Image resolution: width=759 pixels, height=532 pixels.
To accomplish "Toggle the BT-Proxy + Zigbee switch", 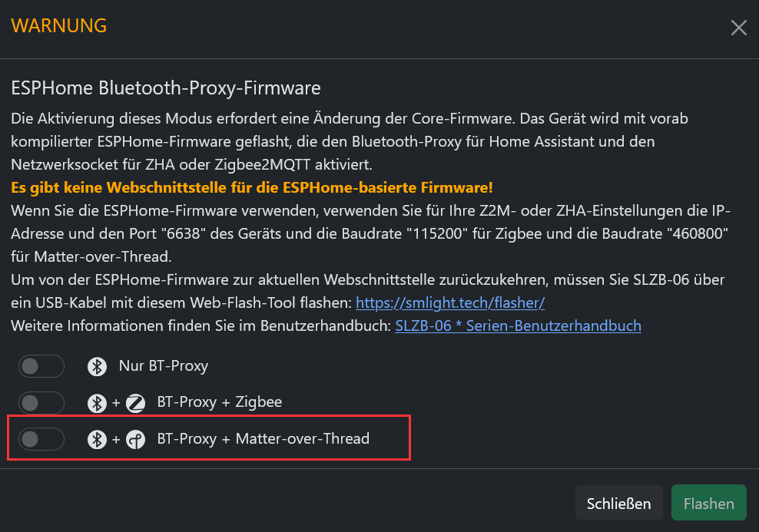I will 41,403.
